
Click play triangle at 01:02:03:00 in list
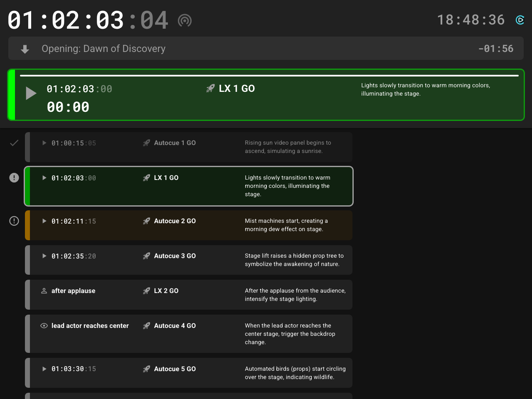point(44,178)
